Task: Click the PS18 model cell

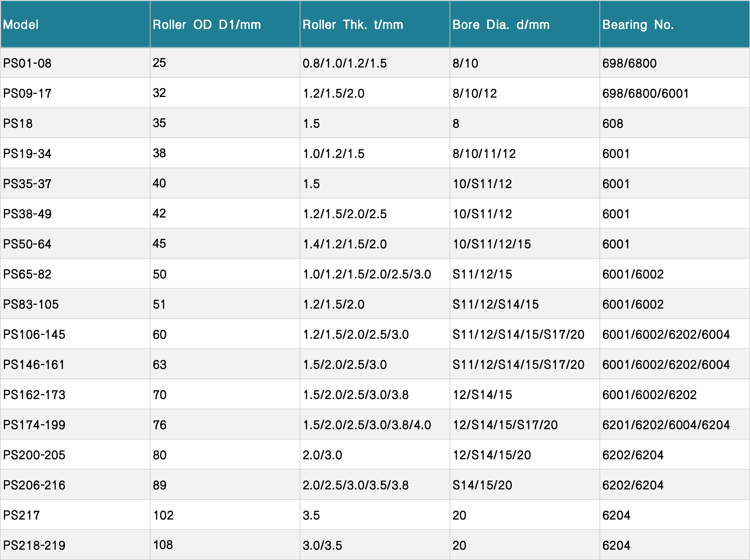Action: click(18, 124)
